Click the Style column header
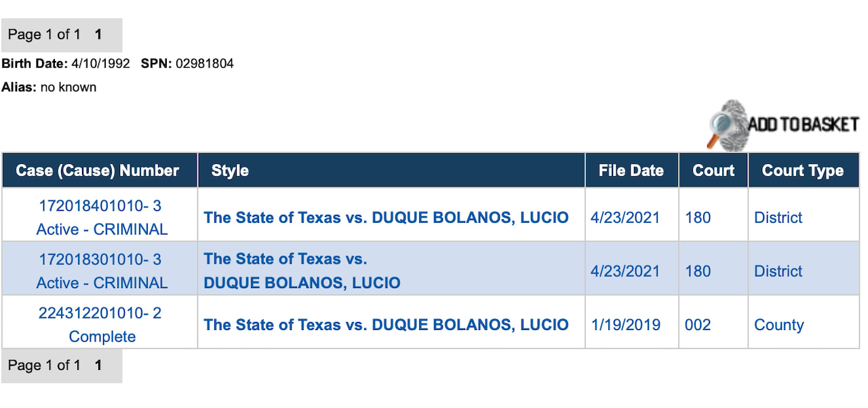This screenshot has width=868, height=408. tap(230, 171)
